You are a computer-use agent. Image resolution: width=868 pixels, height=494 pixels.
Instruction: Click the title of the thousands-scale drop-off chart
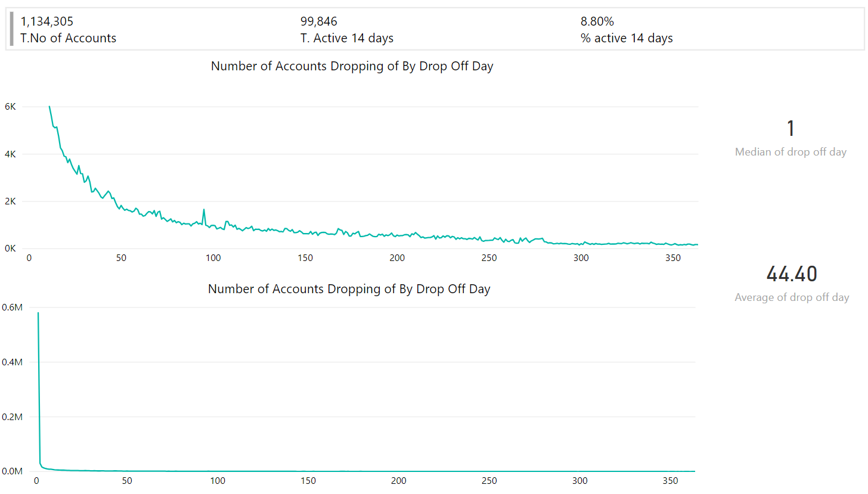tap(352, 66)
